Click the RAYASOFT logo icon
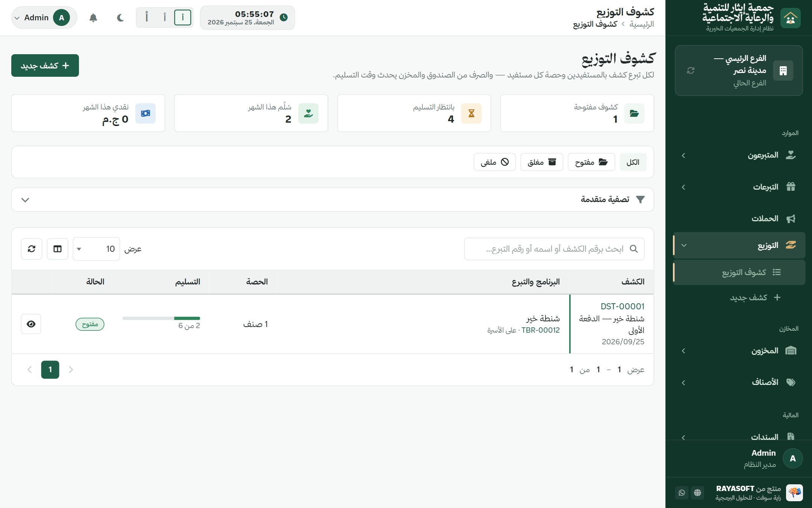Screen dimensions: 812x508 pyautogui.click(x=794, y=493)
